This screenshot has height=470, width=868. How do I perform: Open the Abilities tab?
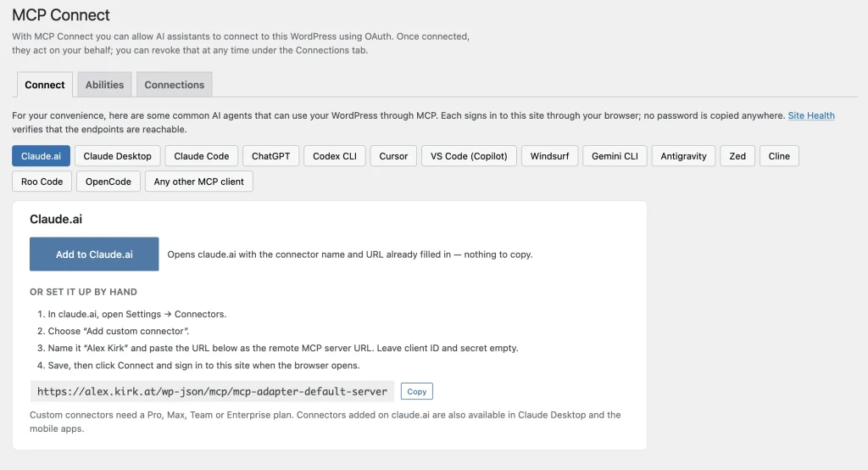104,85
